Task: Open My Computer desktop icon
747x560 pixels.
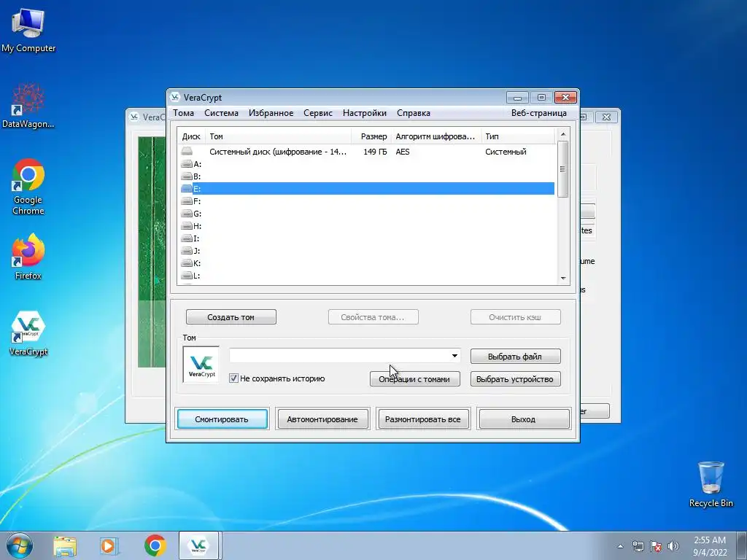Action: [x=28, y=30]
